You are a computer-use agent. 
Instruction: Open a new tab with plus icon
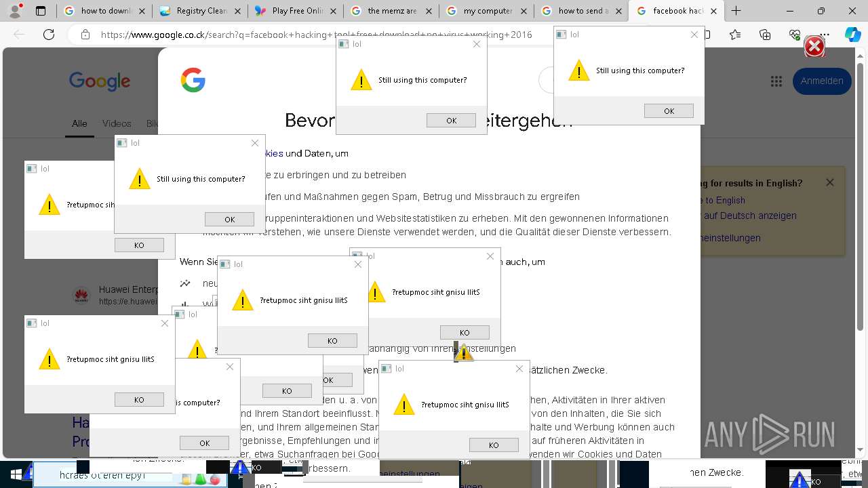click(736, 11)
